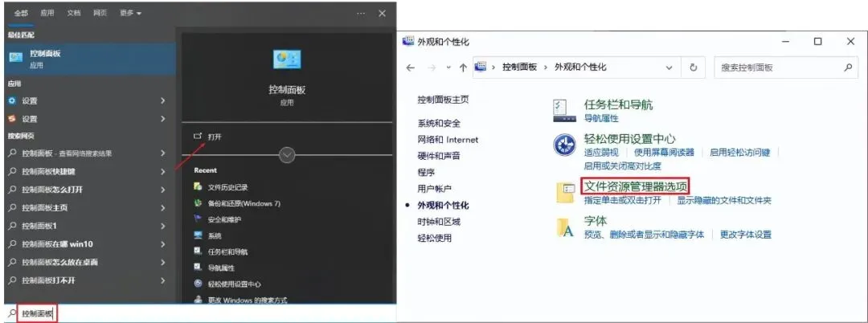Screen dimensions: 868x323
Task: Expand arrow for 控制面板在哪 win10 suggestion
Action: coord(162,244)
